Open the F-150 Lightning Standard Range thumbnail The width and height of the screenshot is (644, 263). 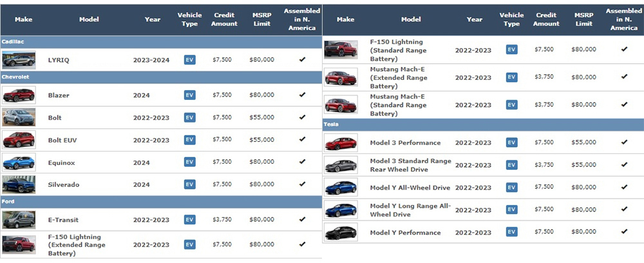[341, 49]
